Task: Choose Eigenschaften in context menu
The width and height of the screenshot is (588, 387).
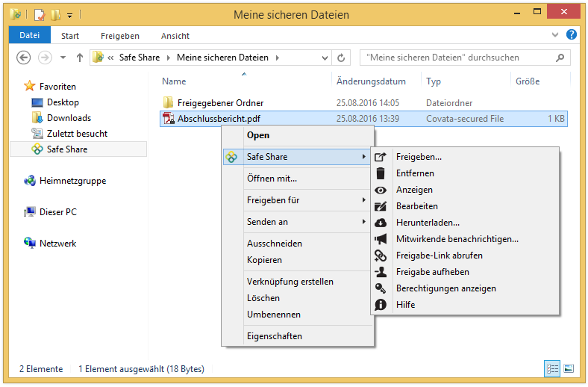Action: pos(298,336)
